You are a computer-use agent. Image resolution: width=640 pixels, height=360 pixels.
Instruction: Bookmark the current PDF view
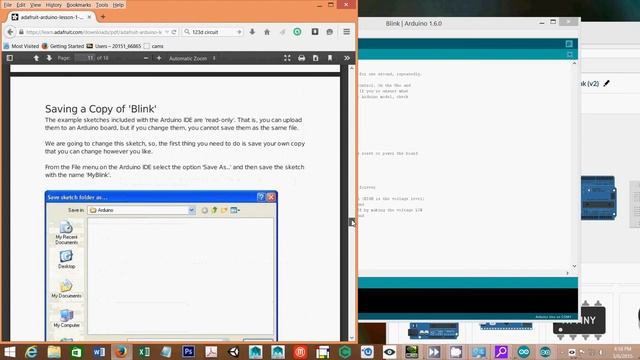pos(330,58)
